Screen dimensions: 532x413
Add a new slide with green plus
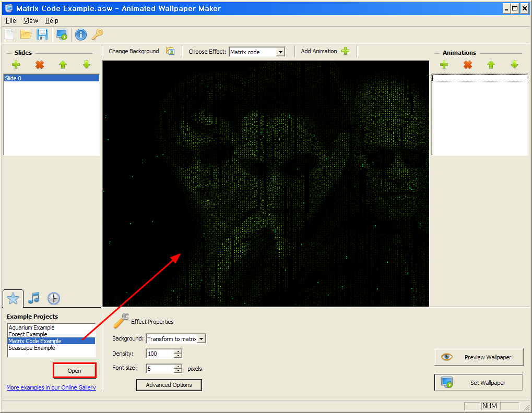point(16,64)
